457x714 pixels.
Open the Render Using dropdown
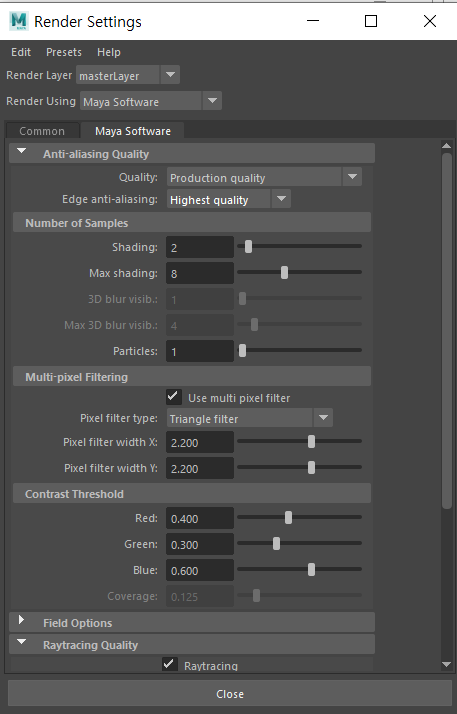pos(151,101)
